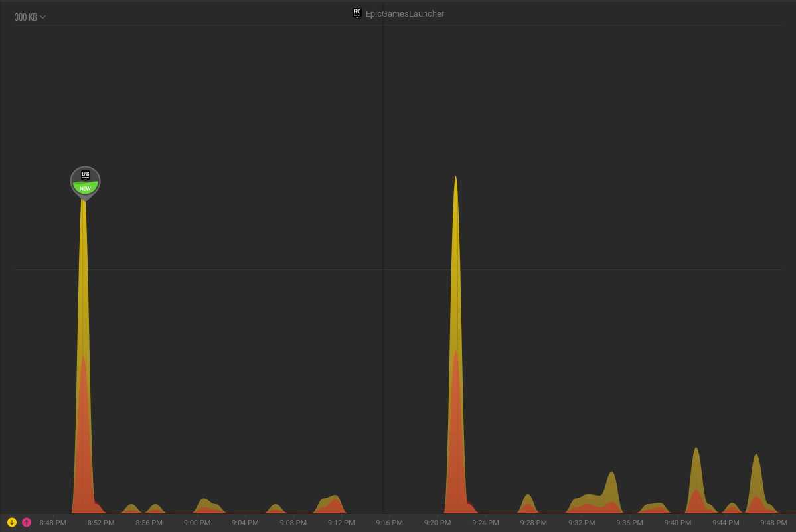Click the 8:48 PM time label

point(53,523)
